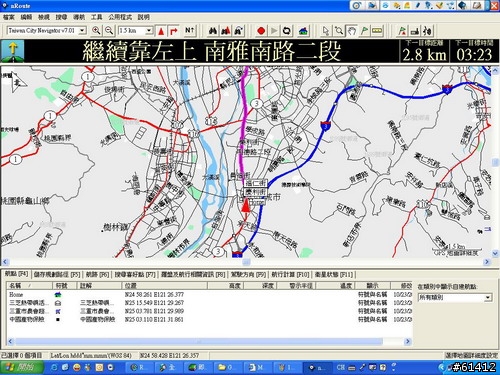Image resolution: width=500 pixels, height=375 pixels.
Task: Click the red turn-arrow toolbar icon
Action: (x=174, y=31)
